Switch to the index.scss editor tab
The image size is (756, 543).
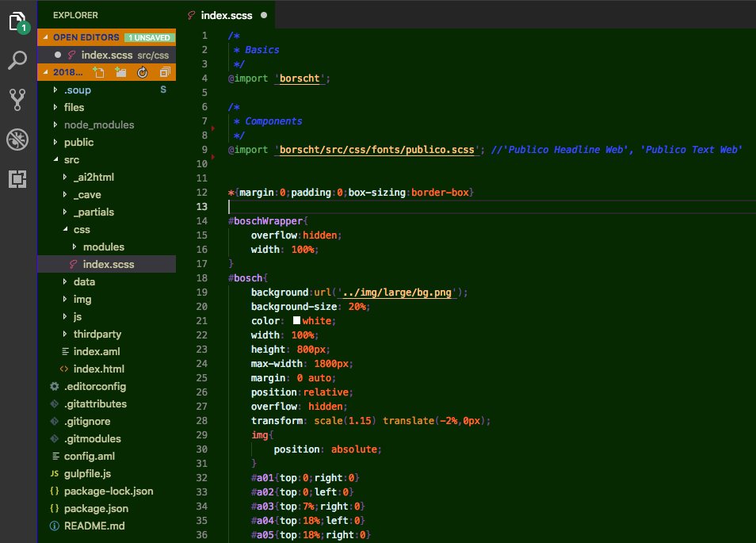pyautogui.click(x=228, y=14)
